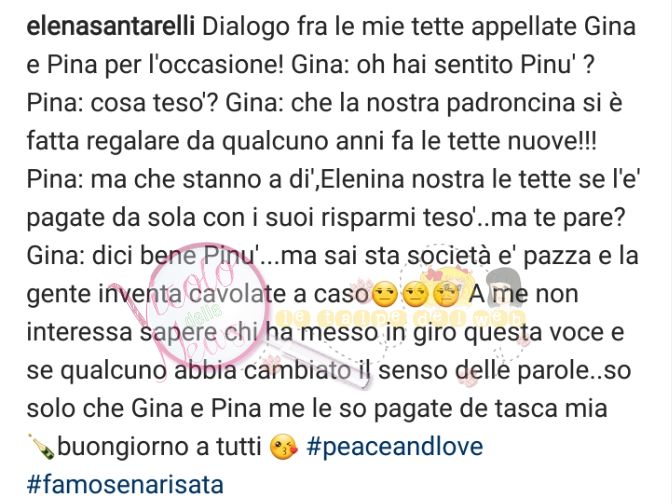This screenshot has height=504, width=672.
Task: Open the #famosenarisata hashtag
Action: click(125, 485)
